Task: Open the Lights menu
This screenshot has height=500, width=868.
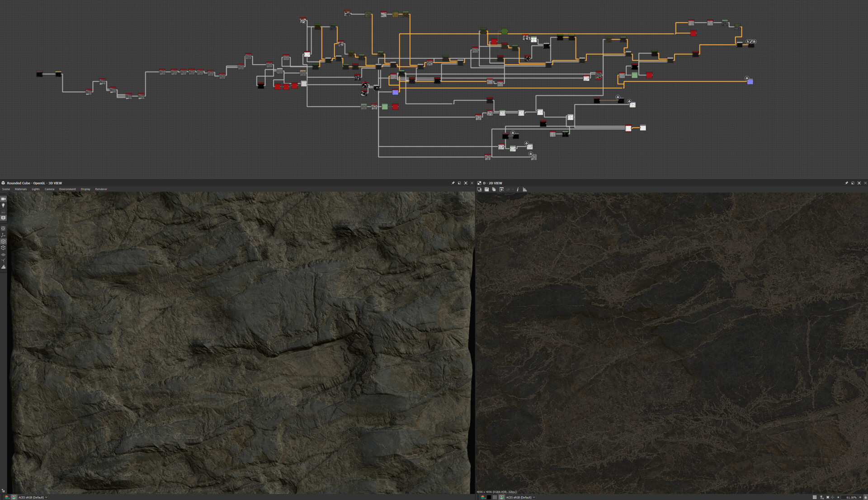Action: click(x=36, y=189)
